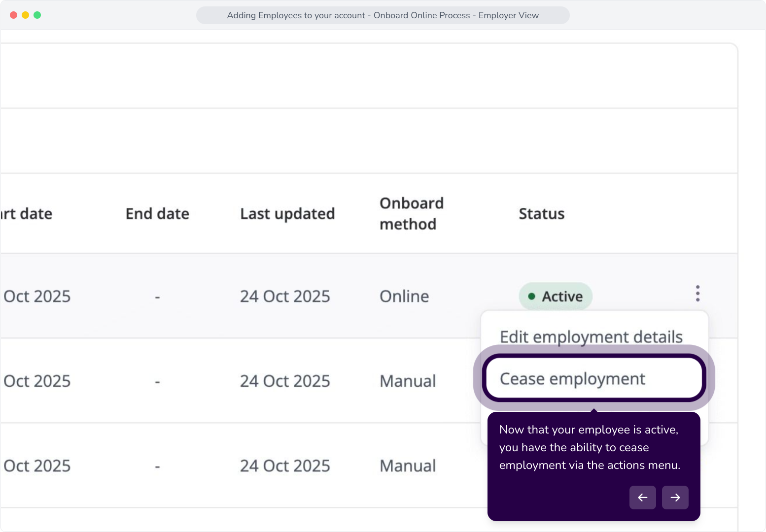Click the Last updated date in the Online row
Image resolution: width=766 pixels, height=532 pixels.
[x=285, y=296]
